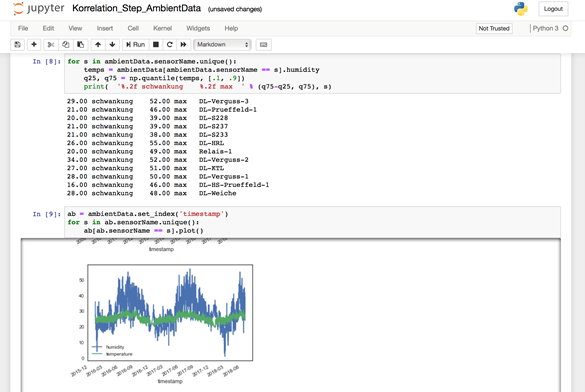Viewport: 585px width, 392px height.
Task: Rename notebook title Korrelation_Step_AmbientData
Action: (x=137, y=8)
